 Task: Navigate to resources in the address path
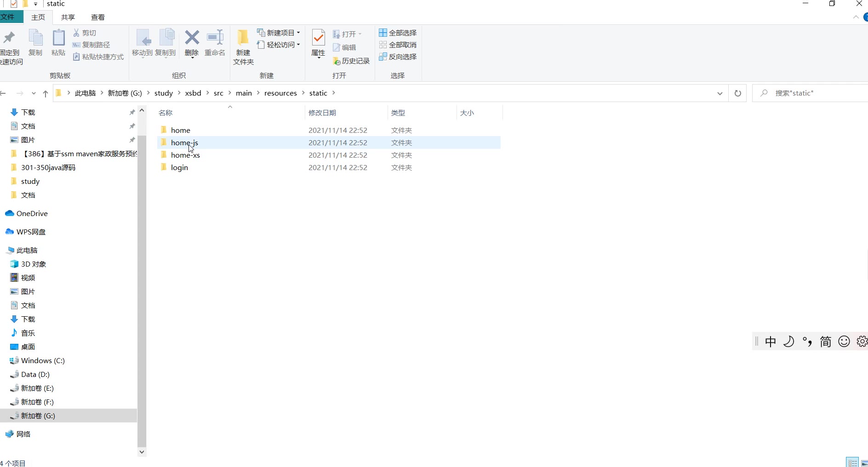(x=280, y=93)
